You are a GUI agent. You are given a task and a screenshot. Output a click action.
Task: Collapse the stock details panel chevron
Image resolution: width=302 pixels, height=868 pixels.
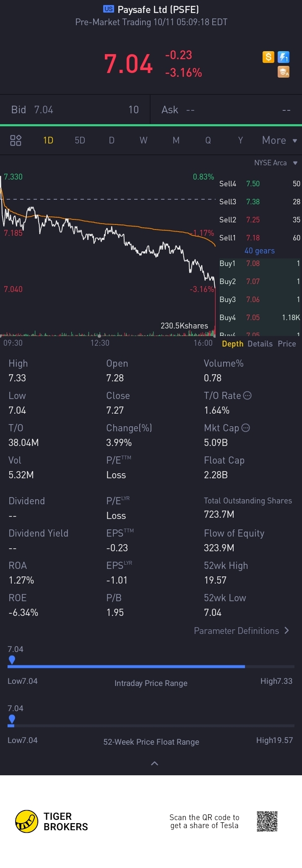tap(154, 763)
